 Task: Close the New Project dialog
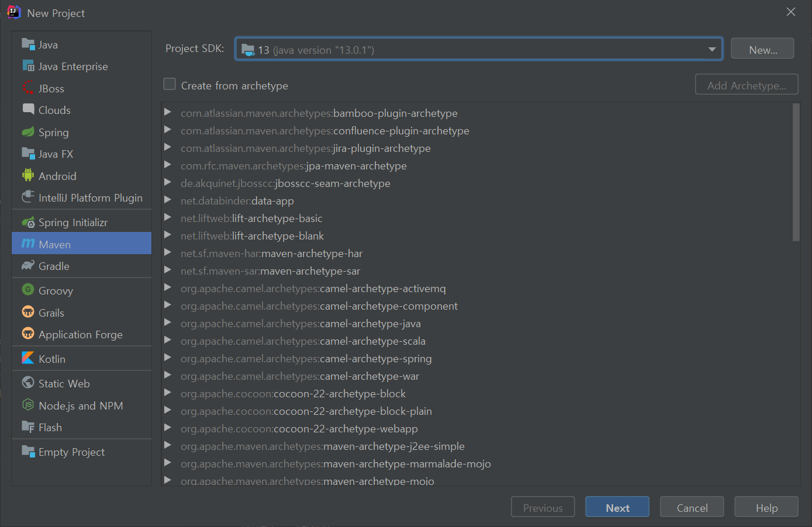point(790,12)
